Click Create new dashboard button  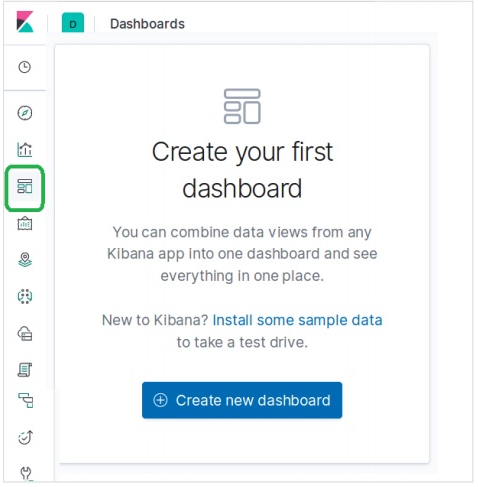(x=242, y=400)
